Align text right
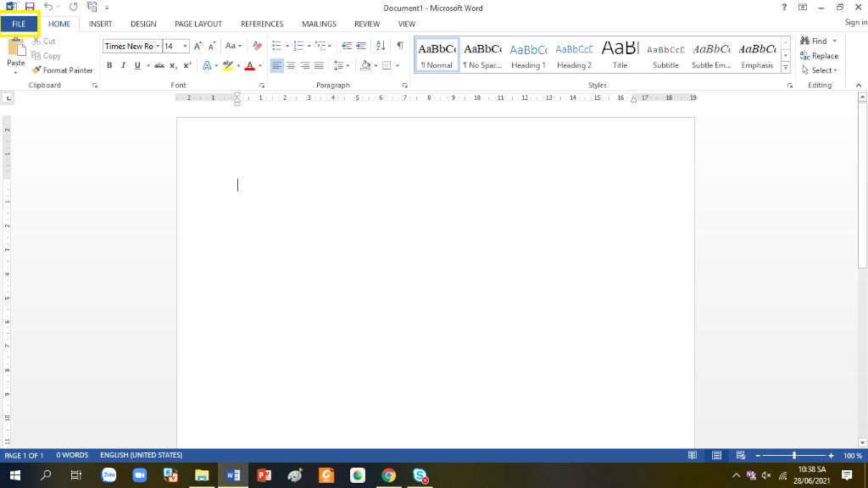868x488 pixels. point(305,65)
